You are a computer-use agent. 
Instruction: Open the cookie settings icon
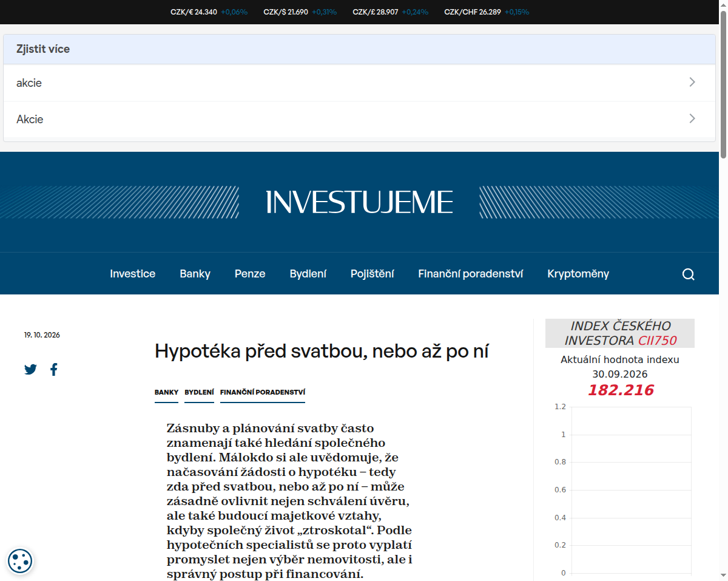tap(20, 561)
